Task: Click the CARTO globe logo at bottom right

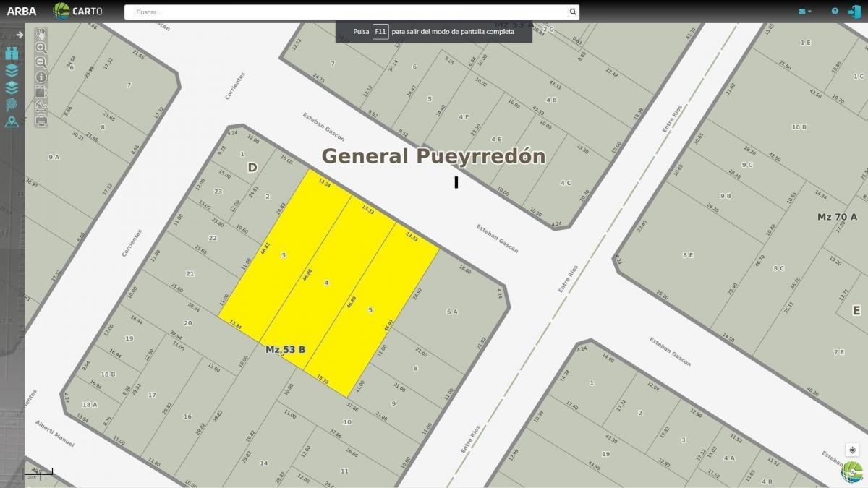Action: 852,472
